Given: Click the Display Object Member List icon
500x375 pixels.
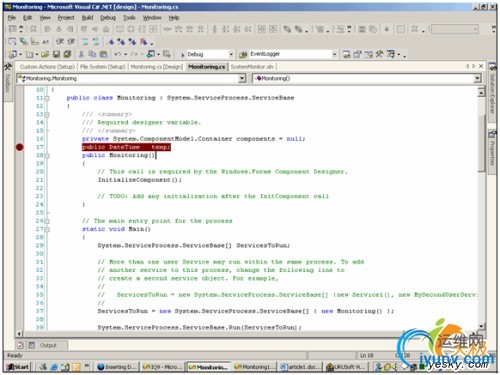Looking at the screenshot, I should (x=12, y=42).
